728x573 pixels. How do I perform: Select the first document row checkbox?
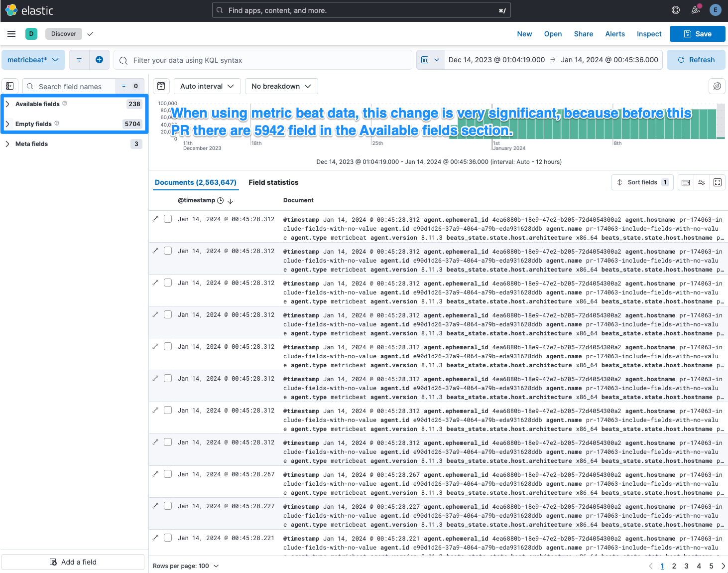(x=168, y=219)
